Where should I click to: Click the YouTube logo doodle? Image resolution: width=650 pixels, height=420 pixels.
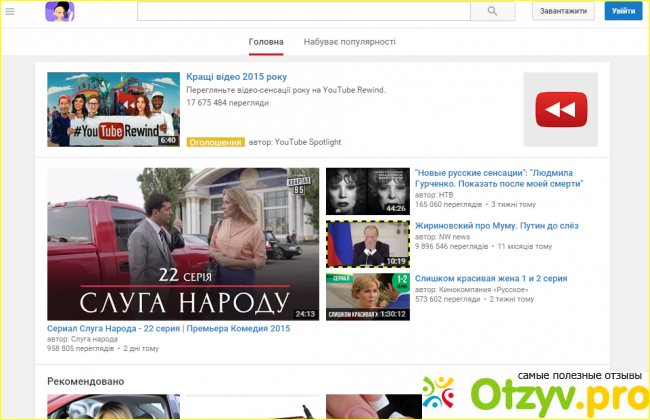(59, 11)
